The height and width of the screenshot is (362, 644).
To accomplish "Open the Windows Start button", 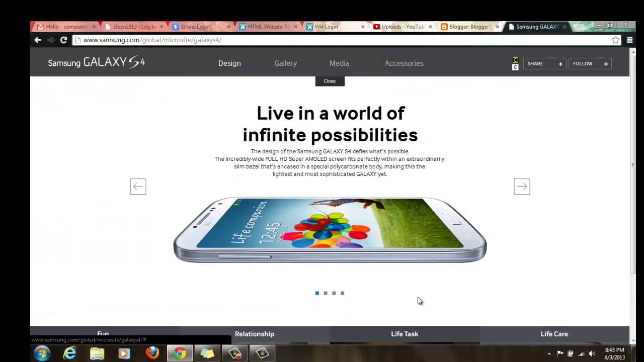I will point(42,353).
